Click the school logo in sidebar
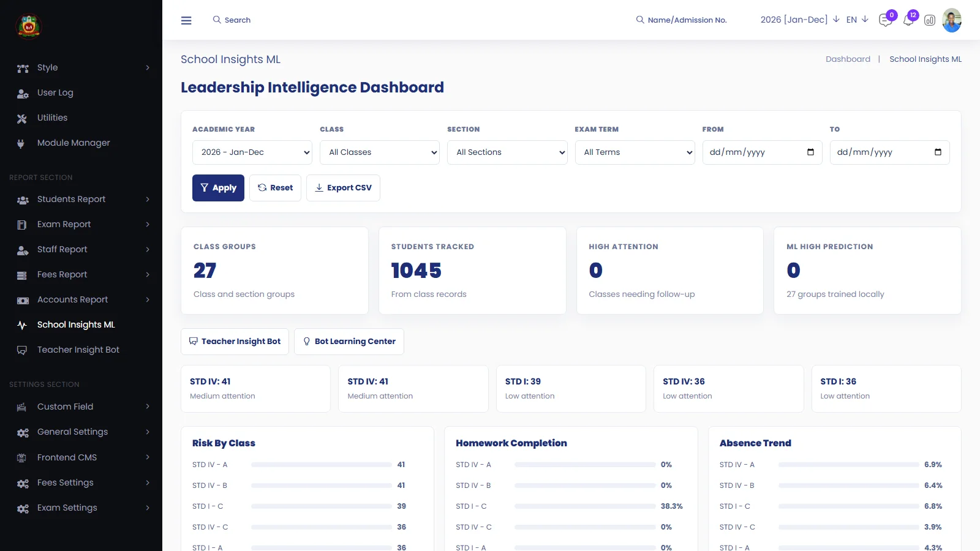This screenshot has height=551, width=980. (x=28, y=26)
